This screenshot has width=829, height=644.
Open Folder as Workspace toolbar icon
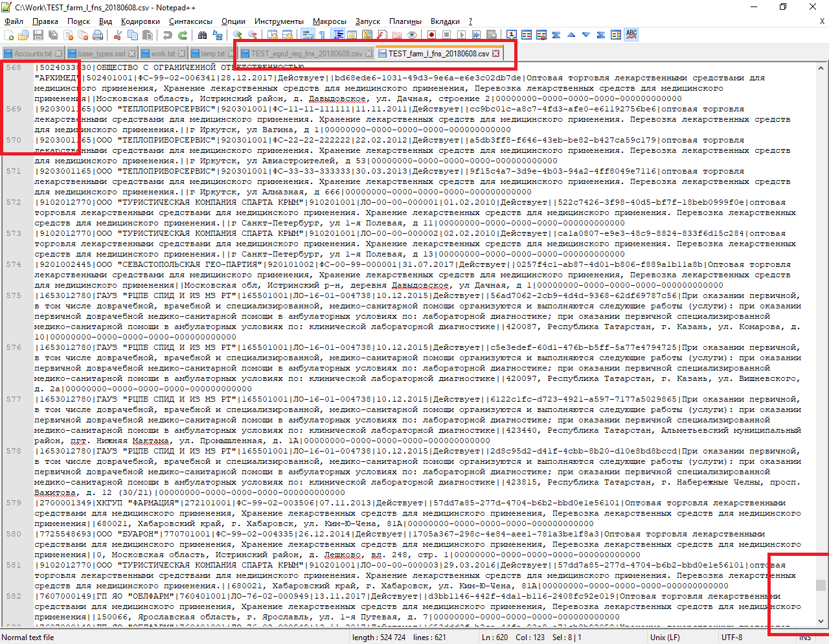tap(396, 35)
